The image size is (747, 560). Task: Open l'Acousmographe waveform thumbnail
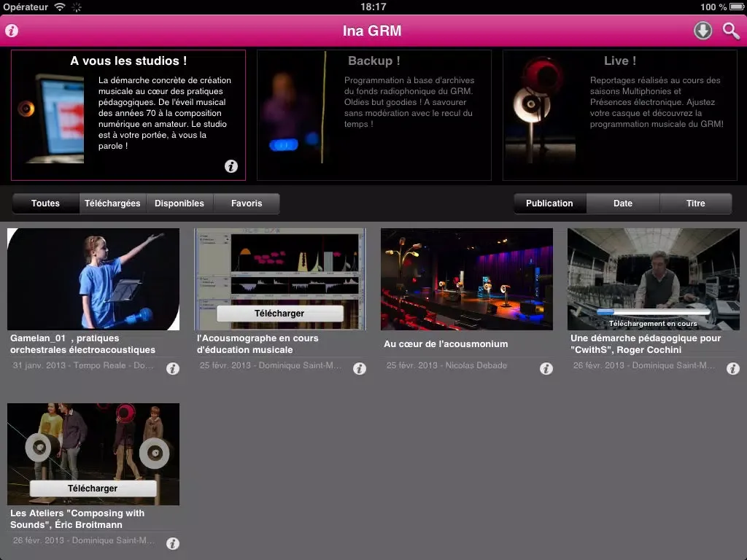pos(280,279)
